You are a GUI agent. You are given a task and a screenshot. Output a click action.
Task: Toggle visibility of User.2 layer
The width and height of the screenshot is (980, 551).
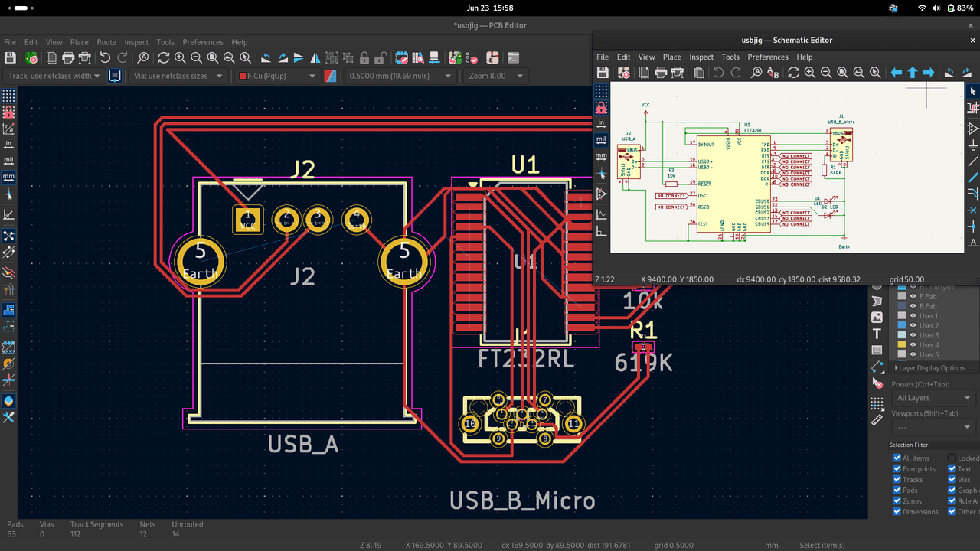pos(913,325)
